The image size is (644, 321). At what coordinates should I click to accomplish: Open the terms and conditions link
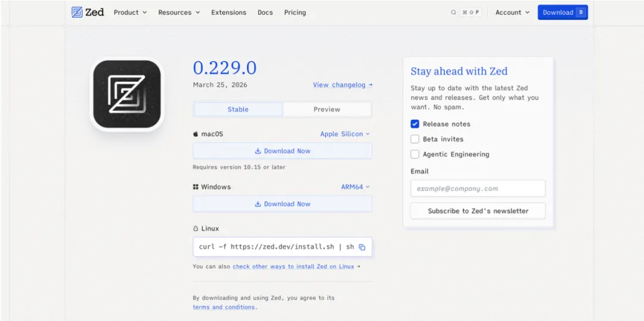tap(224, 307)
